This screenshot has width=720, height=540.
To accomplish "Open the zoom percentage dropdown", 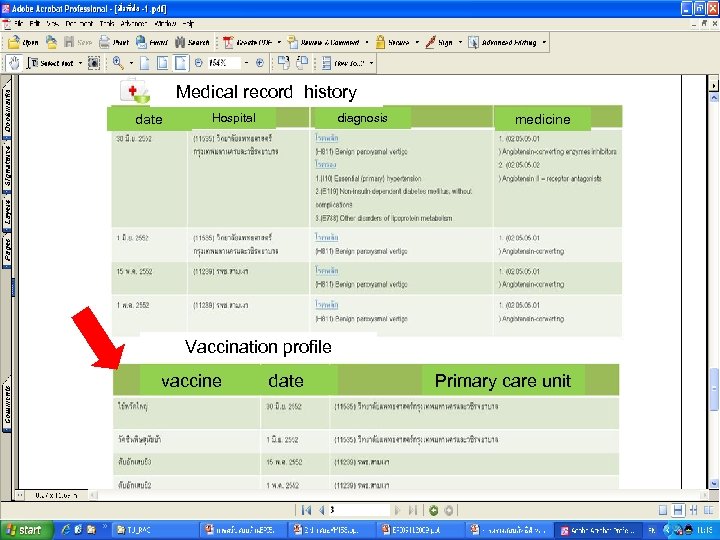I will click(246, 63).
